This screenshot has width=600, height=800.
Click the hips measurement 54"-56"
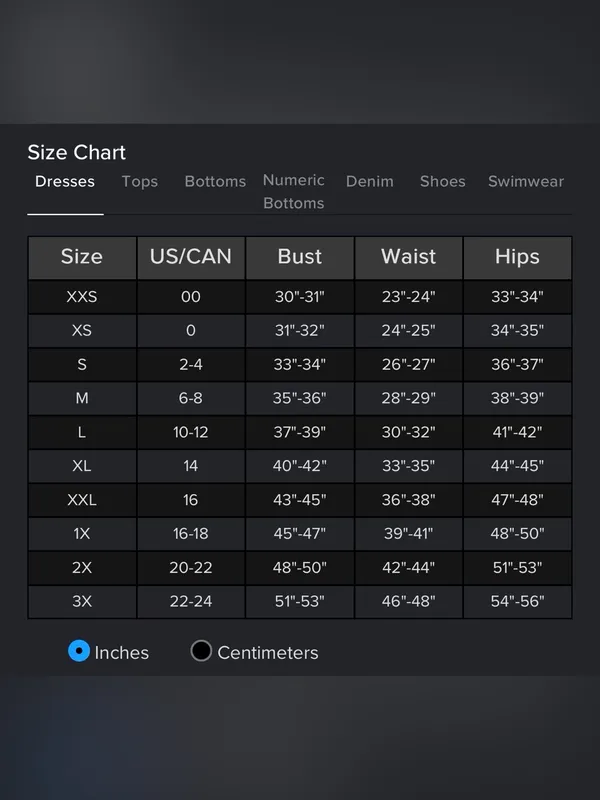(517, 602)
